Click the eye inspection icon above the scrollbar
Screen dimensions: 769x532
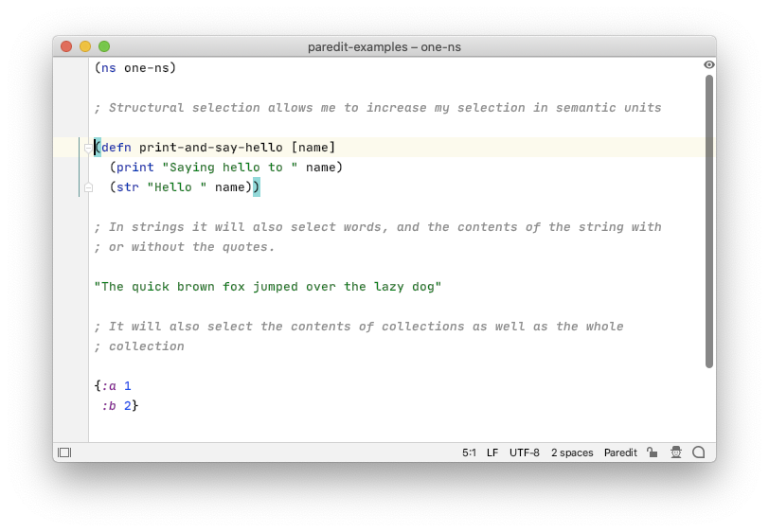(x=709, y=64)
